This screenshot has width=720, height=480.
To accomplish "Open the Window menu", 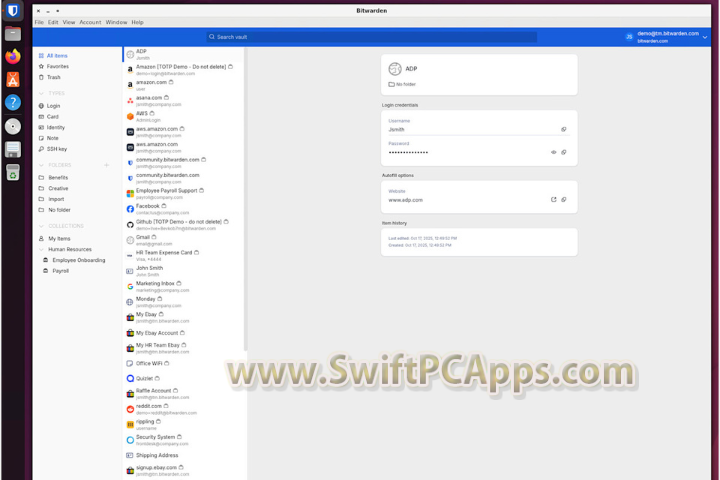I will tap(117, 22).
